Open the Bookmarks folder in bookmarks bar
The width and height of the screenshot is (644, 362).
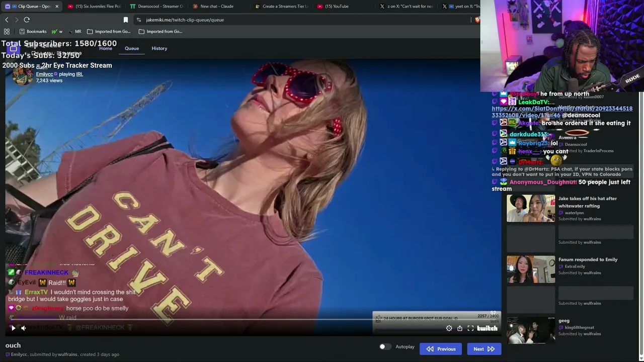pos(33,31)
